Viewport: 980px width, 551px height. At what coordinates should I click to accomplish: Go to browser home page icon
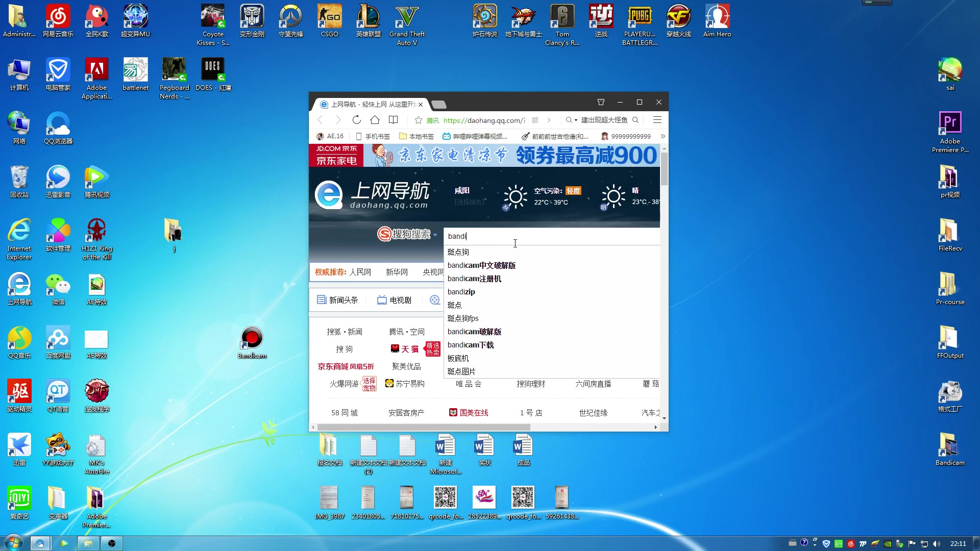point(375,120)
